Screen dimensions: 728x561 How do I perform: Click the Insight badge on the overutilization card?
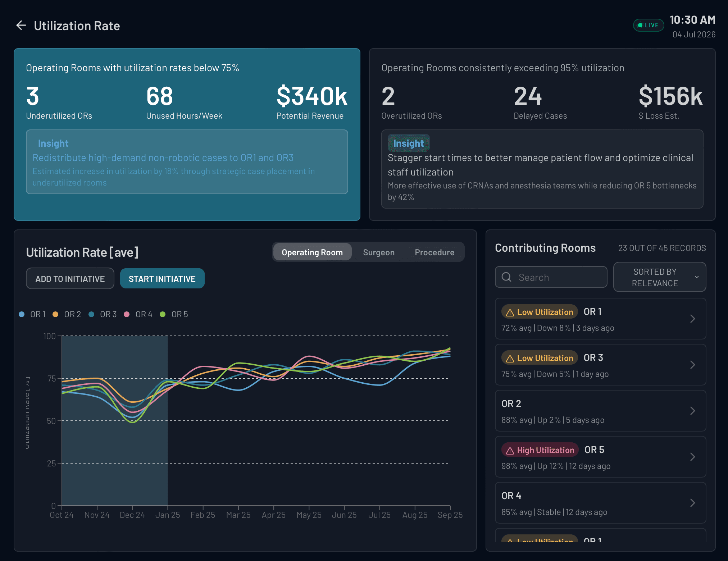pyautogui.click(x=409, y=143)
